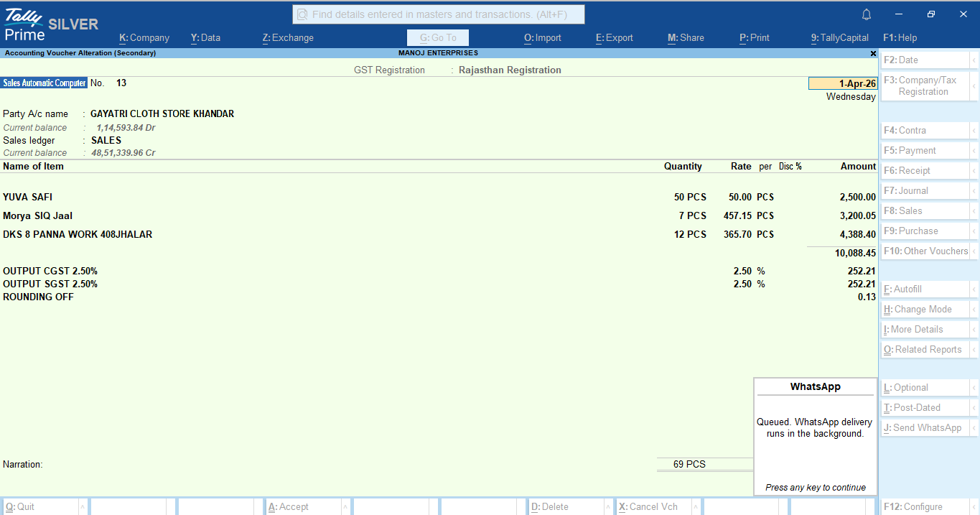Click amount 4,388.40 in item list
Image resolution: width=980 pixels, height=515 pixels.
point(857,234)
